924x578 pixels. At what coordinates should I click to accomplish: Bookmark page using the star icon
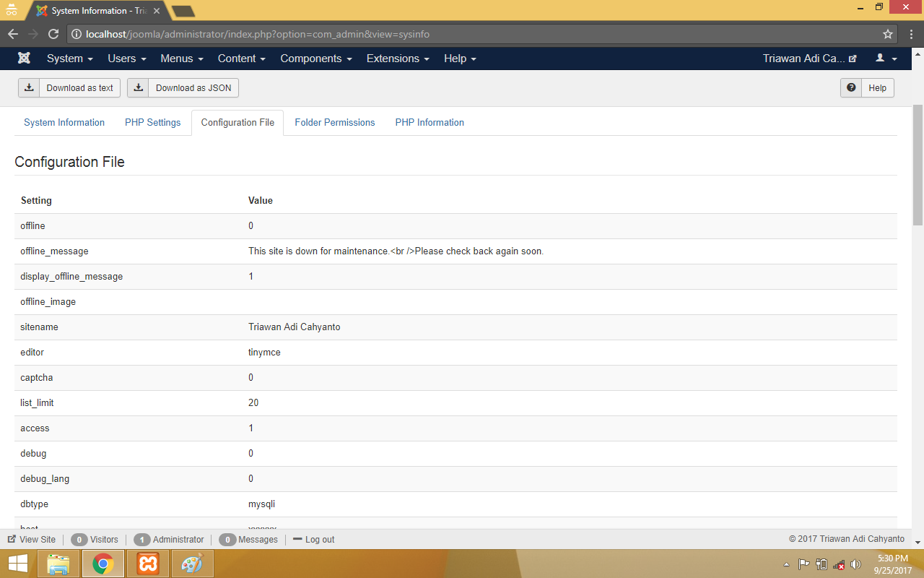(887, 34)
